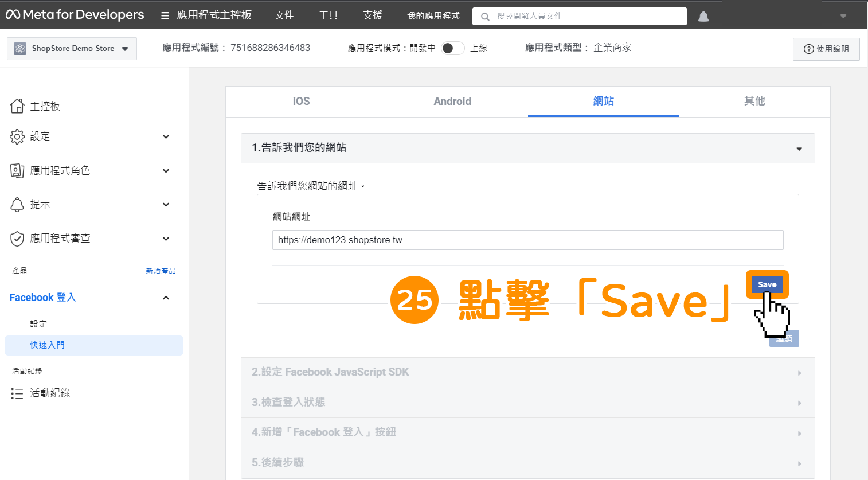Expand the 設定 sidebar chevron
The image size is (868, 480).
tap(166, 136)
